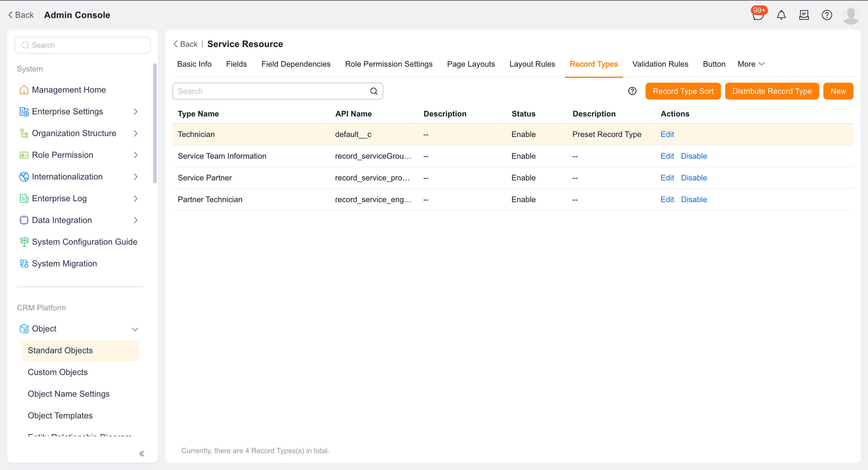Disable the Service Team Information record type
The image size is (868, 470).
pyautogui.click(x=694, y=156)
